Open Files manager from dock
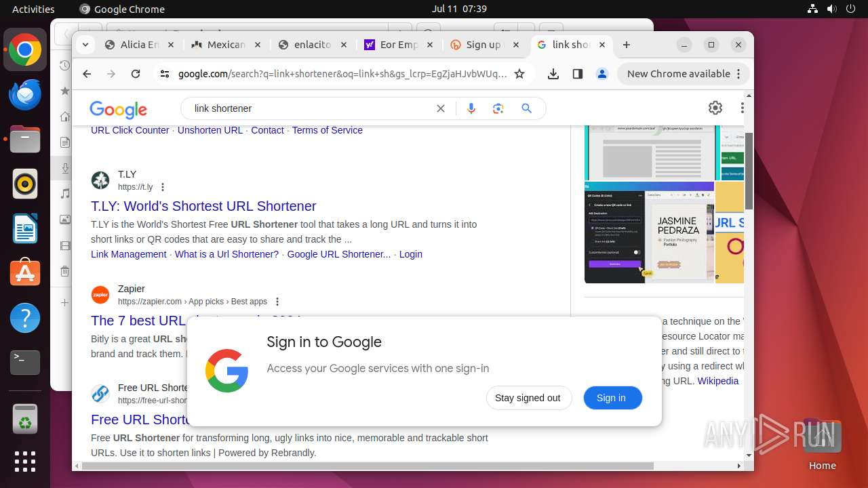The width and height of the screenshot is (868, 488). (25, 140)
